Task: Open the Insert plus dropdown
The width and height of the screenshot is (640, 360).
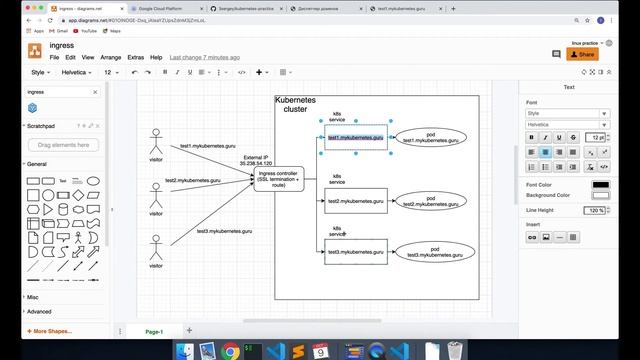Action: click(262, 72)
